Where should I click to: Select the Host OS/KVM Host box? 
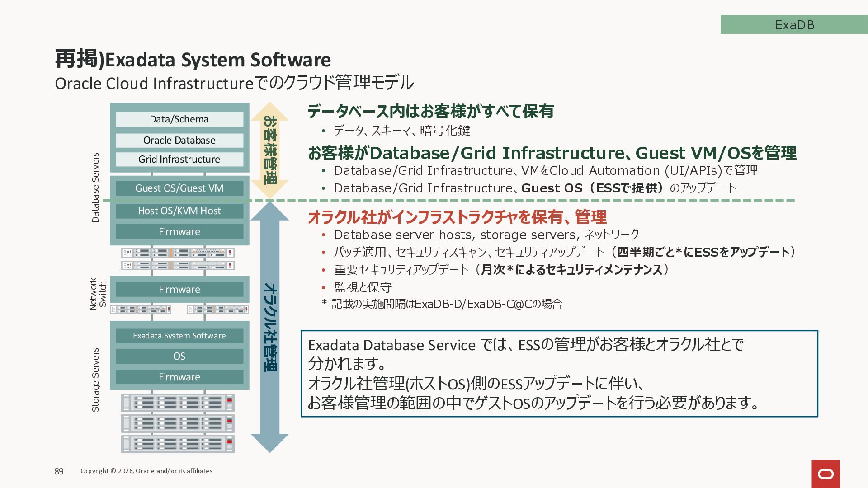[179, 211]
